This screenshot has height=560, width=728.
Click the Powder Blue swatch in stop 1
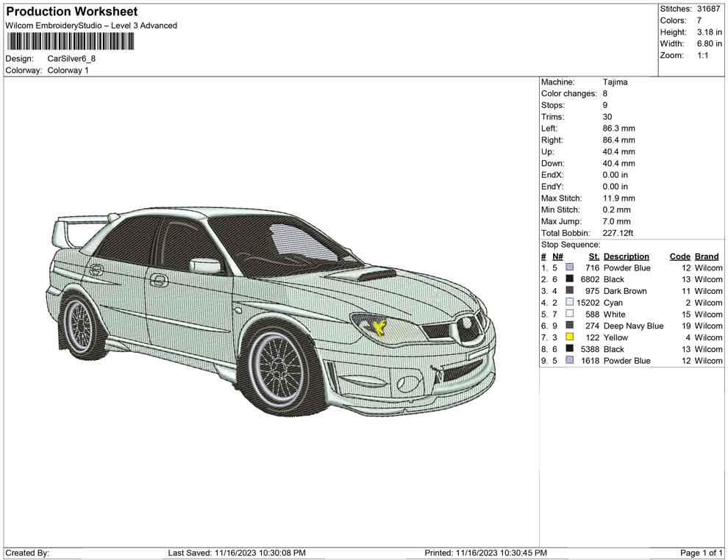[x=569, y=268]
